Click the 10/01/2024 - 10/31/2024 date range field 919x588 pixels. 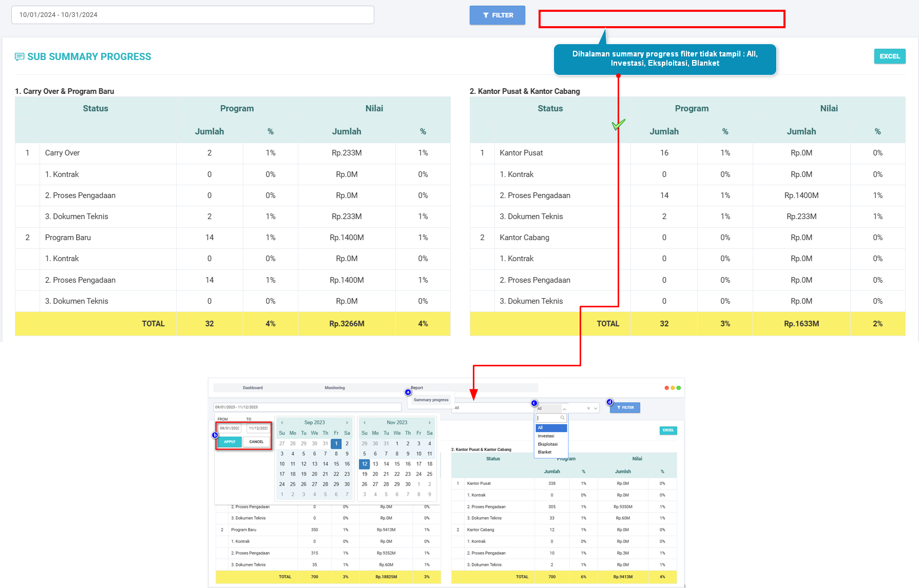coord(193,15)
